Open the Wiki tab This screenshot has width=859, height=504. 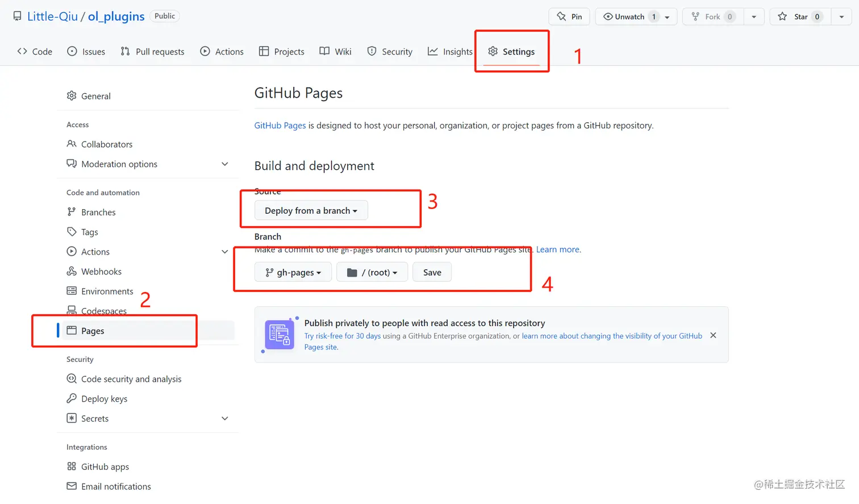pos(336,51)
